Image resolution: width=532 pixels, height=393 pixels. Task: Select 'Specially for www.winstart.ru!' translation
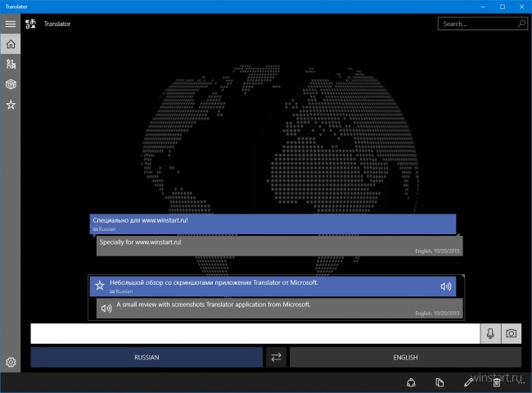click(x=280, y=246)
